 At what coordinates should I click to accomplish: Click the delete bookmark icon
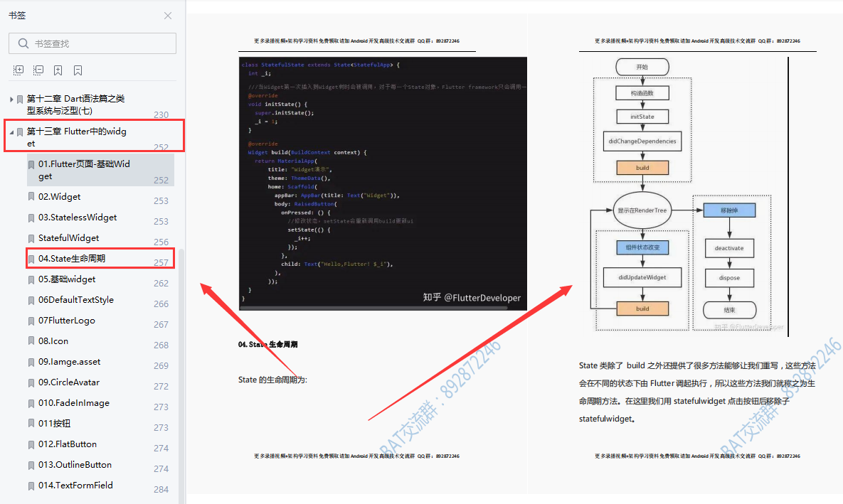(78, 70)
